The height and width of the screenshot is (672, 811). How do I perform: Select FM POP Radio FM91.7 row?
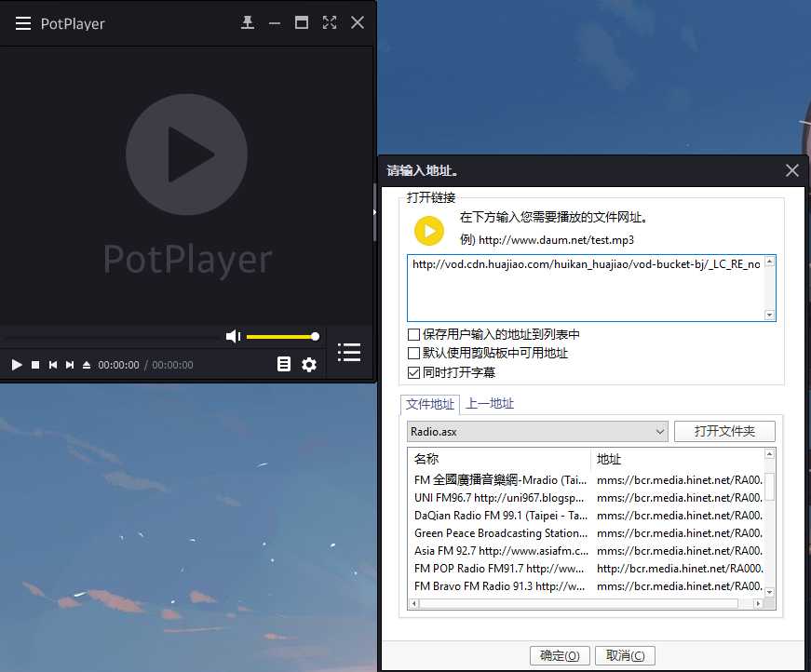587,569
